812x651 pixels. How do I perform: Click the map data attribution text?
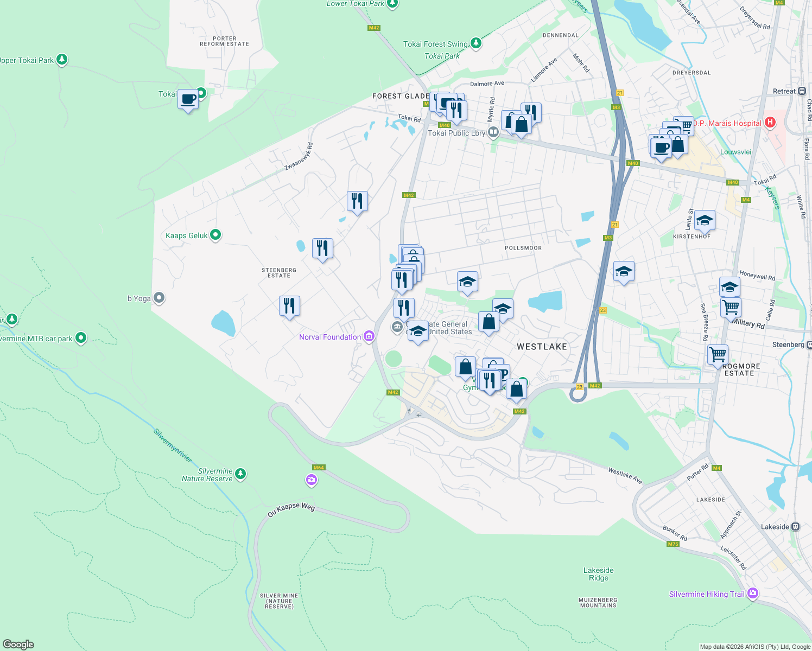click(754, 646)
